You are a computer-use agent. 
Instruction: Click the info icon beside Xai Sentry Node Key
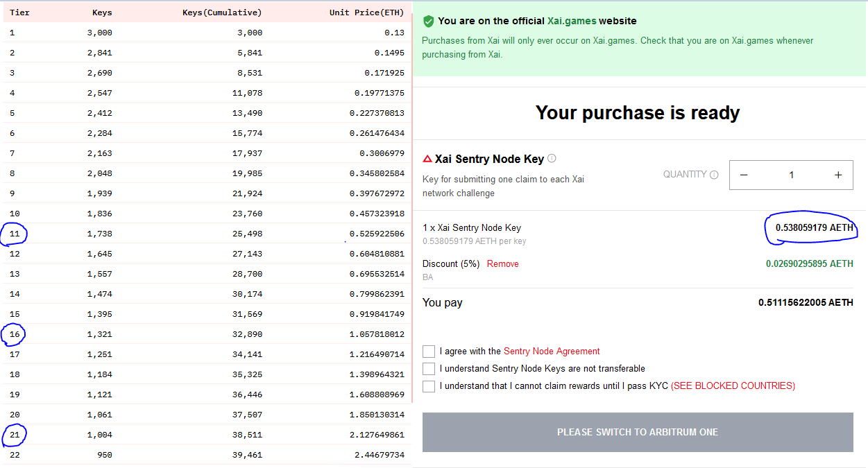click(x=552, y=159)
